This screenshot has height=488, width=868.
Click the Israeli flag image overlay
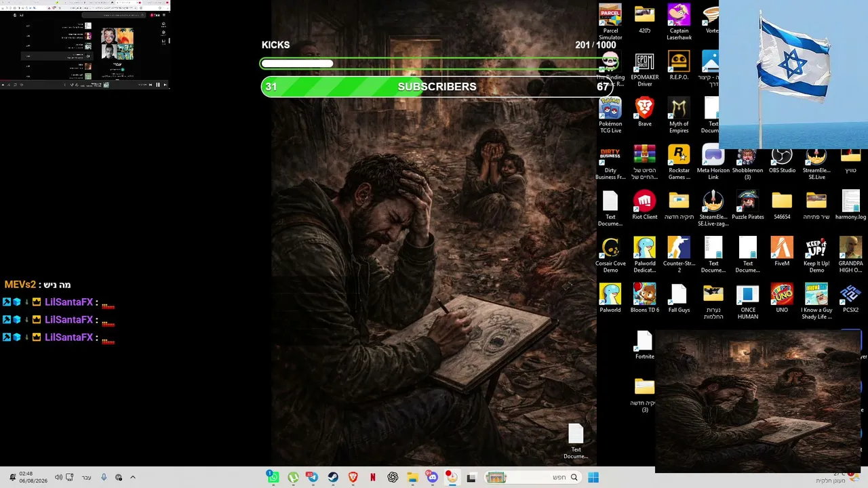pos(793,75)
